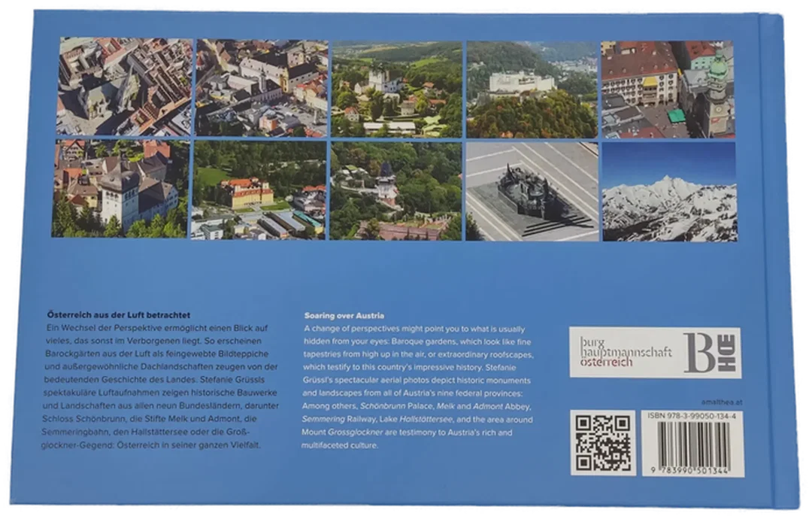Click 'Baroque gardens' in the English paragraph
The width and height of the screenshot is (812, 519).
(423, 341)
